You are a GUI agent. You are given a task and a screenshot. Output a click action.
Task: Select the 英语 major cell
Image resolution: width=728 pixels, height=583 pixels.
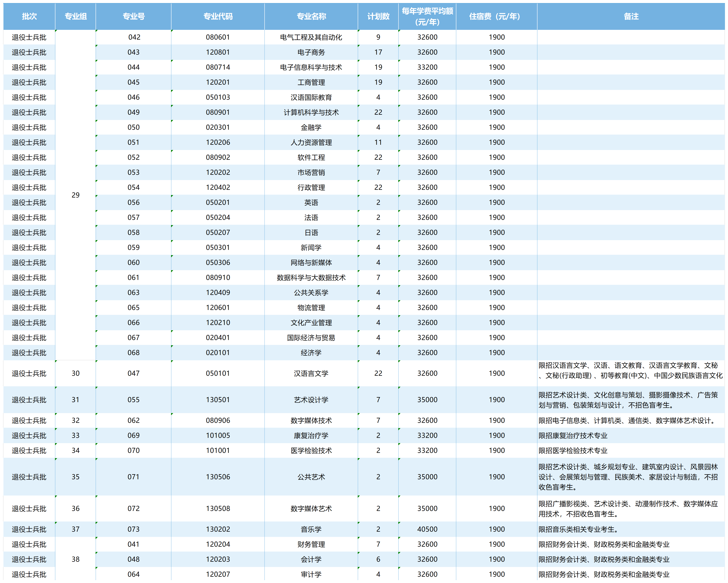coord(311,202)
